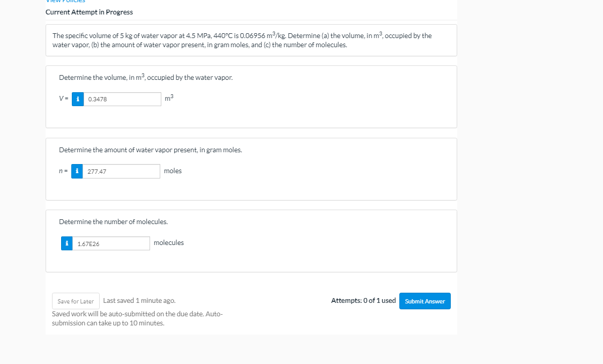Click the 'Determine the volume' prompt text
The width and height of the screenshot is (603, 364).
(145, 78)
